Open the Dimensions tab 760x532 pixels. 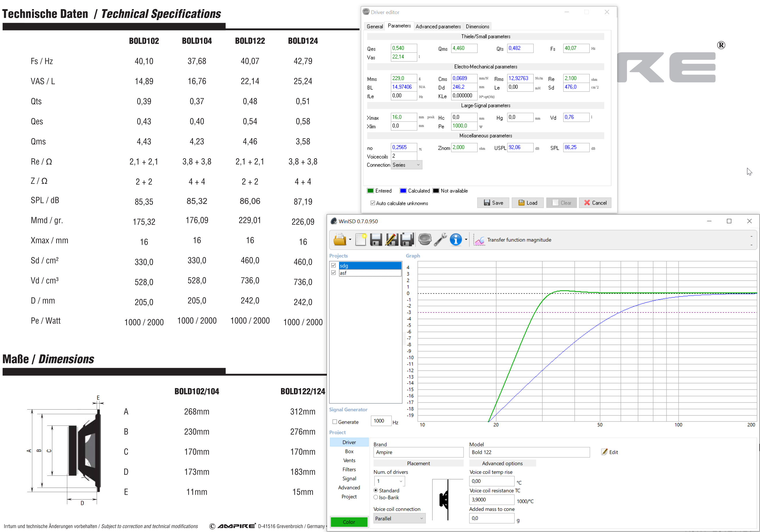coord(477,26)
